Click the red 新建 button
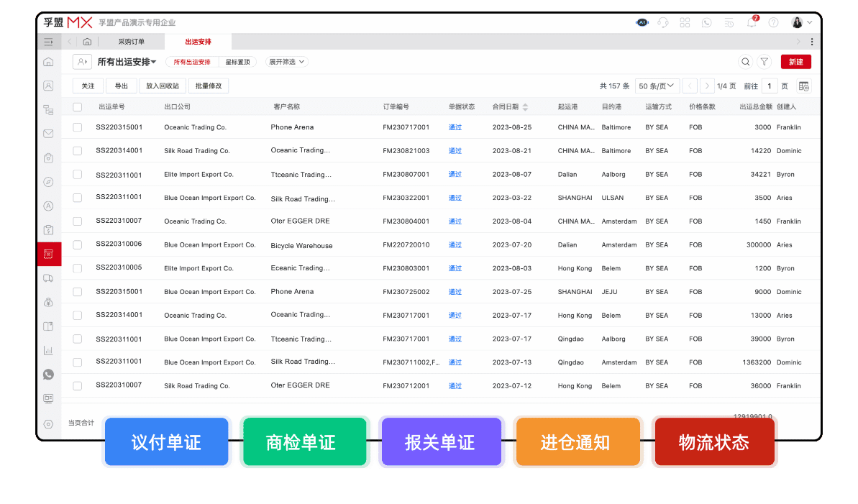 [795, 62]
